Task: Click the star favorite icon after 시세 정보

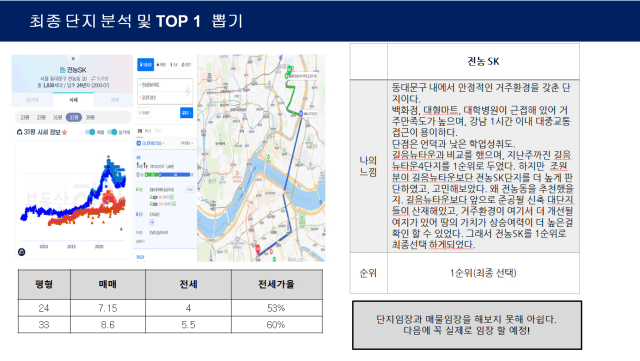Action: click(x=64, y=132)
